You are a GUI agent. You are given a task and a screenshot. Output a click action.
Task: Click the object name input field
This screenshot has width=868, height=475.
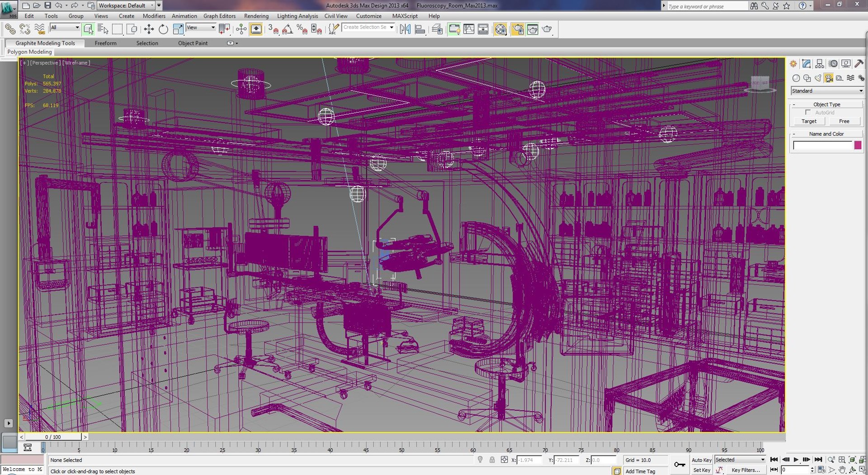coord(822,145)
